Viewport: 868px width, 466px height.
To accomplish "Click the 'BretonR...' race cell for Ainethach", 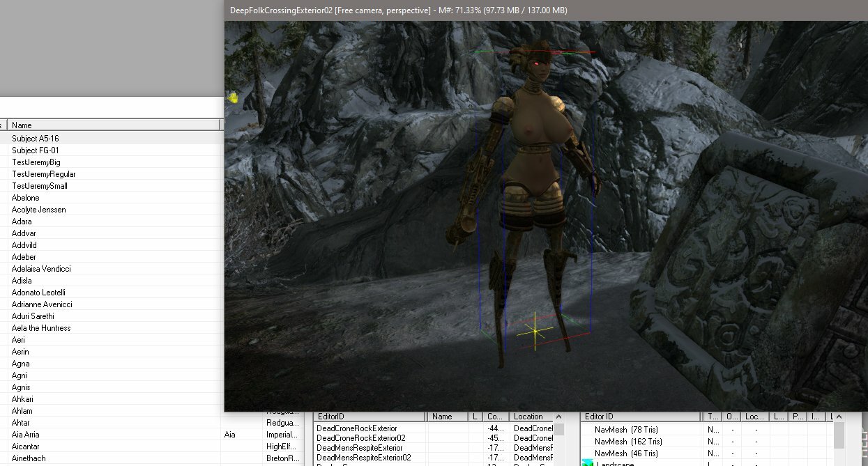I will (283, 458).
